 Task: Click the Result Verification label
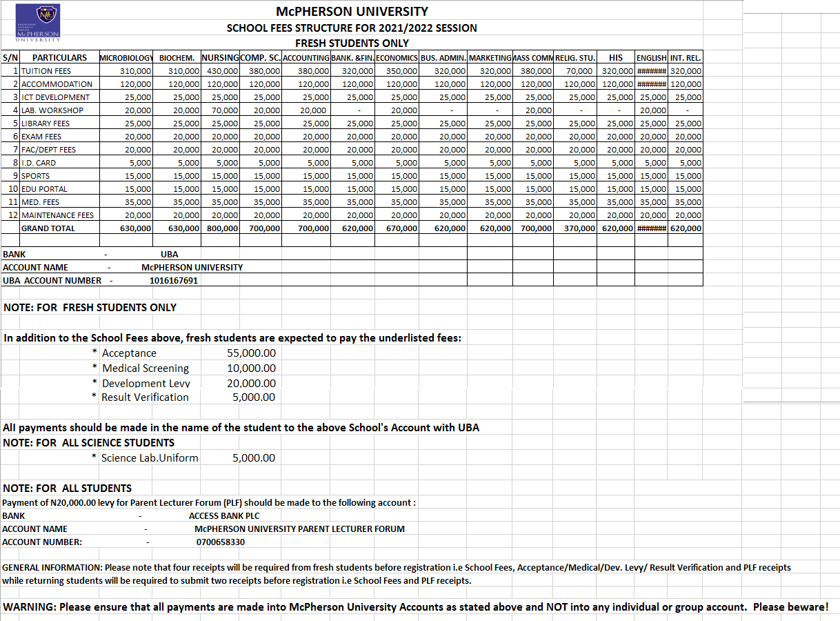(145, 397)
